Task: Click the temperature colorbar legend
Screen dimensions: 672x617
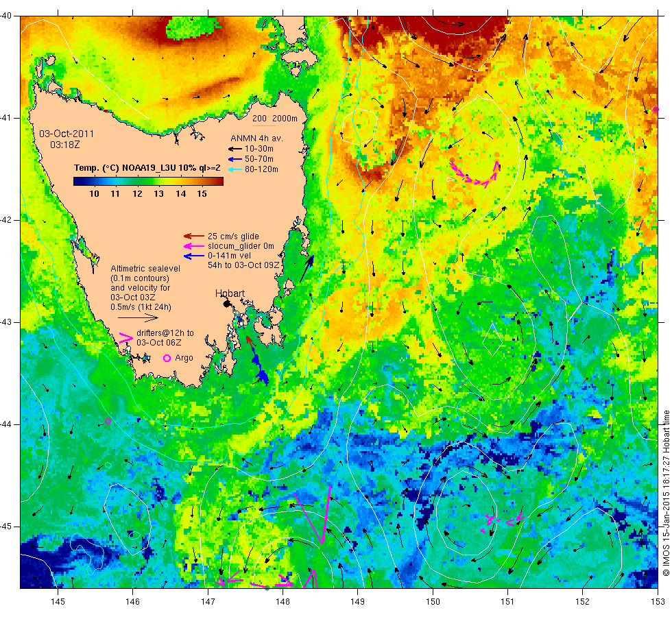Action: pyautogui.click(x=148, y=181)
